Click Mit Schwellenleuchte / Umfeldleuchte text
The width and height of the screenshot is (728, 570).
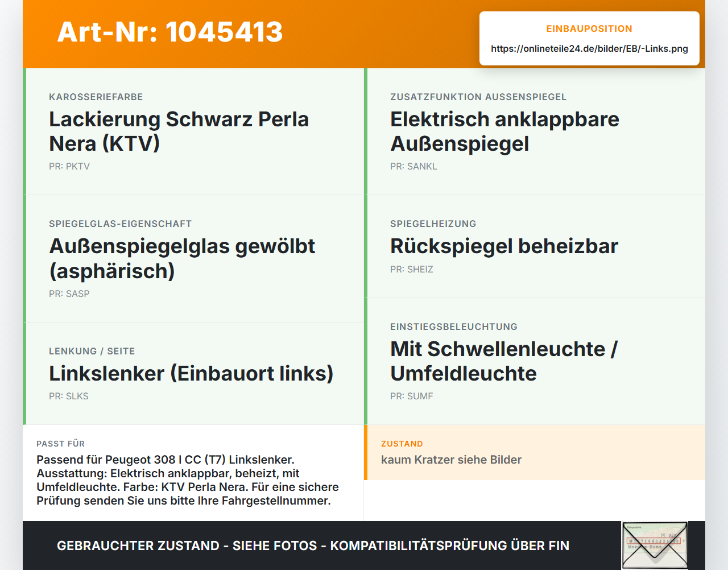point(504,361)
